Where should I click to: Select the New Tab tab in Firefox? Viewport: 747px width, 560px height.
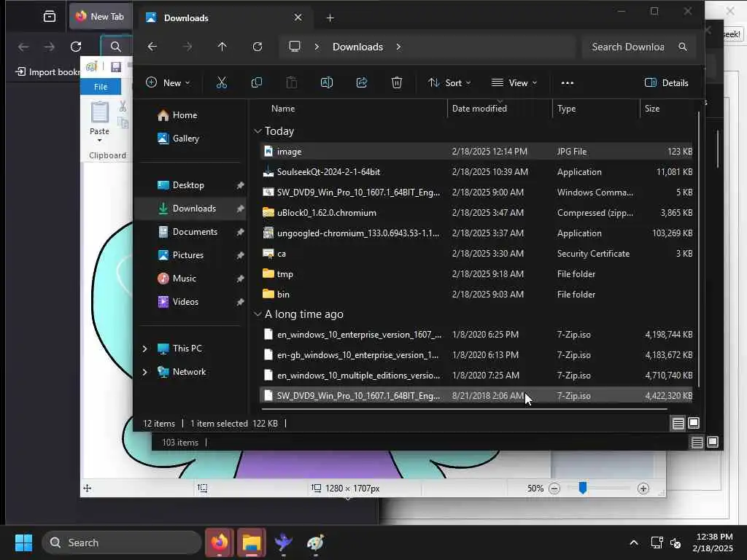coord(100,17)
